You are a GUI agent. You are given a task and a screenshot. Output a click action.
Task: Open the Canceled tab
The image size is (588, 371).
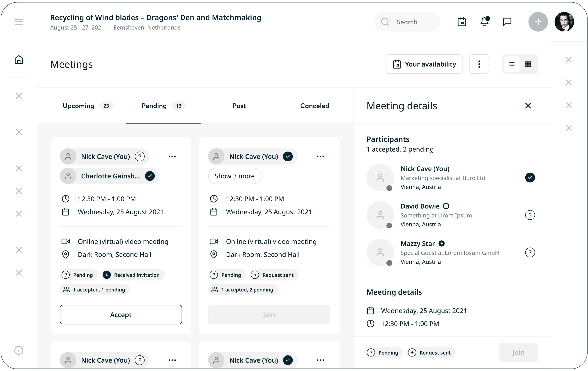coord(315,106)
